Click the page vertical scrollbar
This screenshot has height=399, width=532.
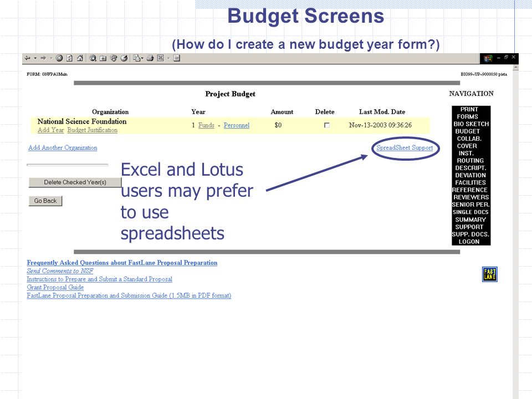[516, 231]
